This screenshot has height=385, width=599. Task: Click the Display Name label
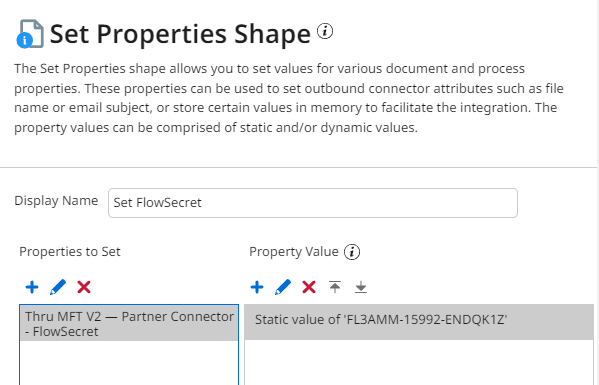[56, 201]
